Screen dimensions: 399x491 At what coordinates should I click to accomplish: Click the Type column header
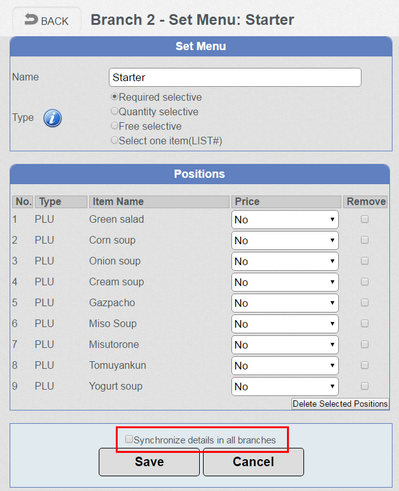click(61, 202)
